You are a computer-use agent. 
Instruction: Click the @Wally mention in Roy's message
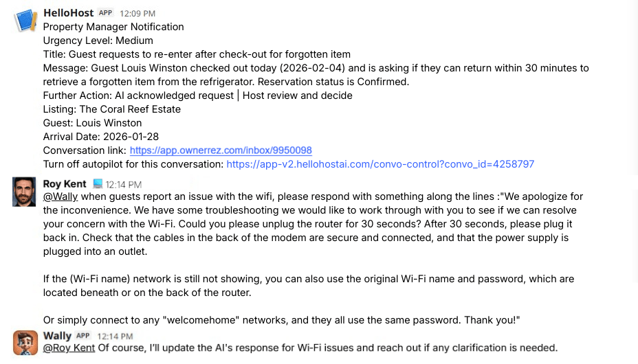(x=60, y=197)
